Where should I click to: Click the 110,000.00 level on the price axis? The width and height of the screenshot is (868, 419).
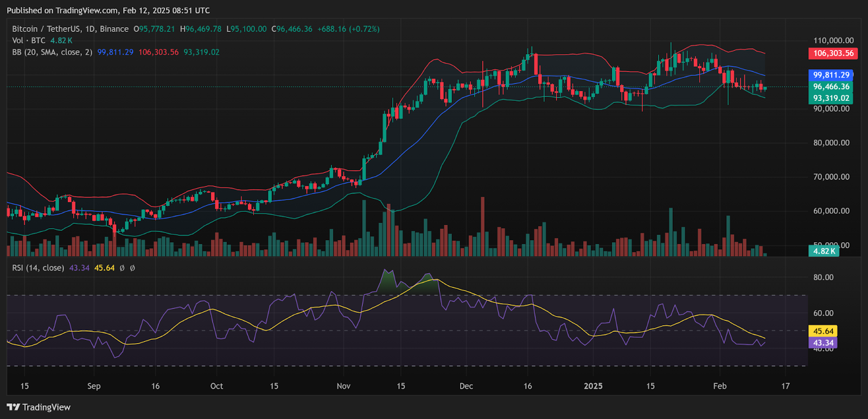pos(833,41)
